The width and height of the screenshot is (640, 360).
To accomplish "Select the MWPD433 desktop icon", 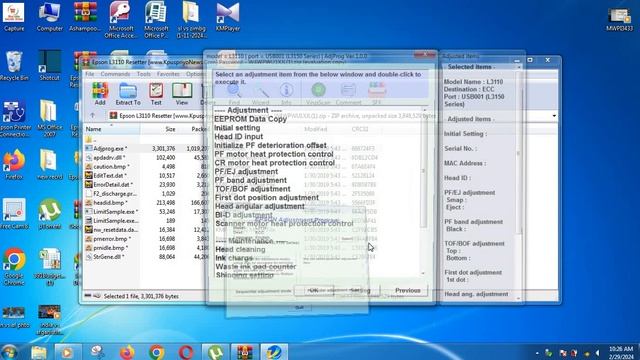I will [619, 20].
